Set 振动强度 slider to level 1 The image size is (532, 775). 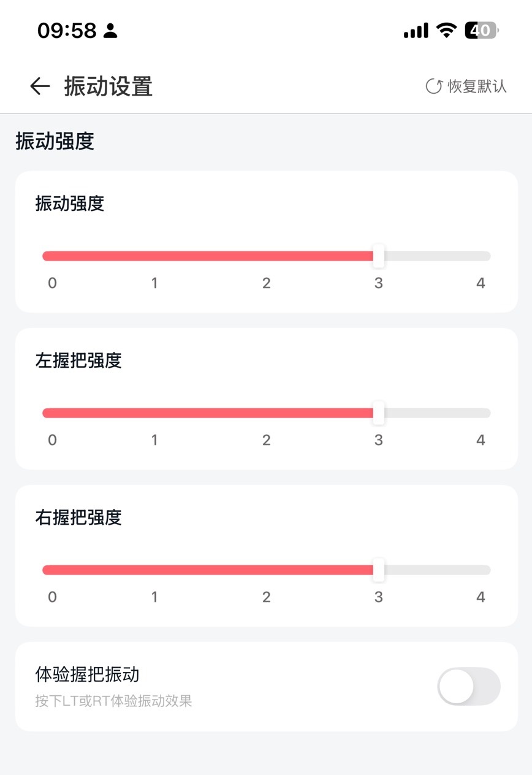(x=154, y=256)
